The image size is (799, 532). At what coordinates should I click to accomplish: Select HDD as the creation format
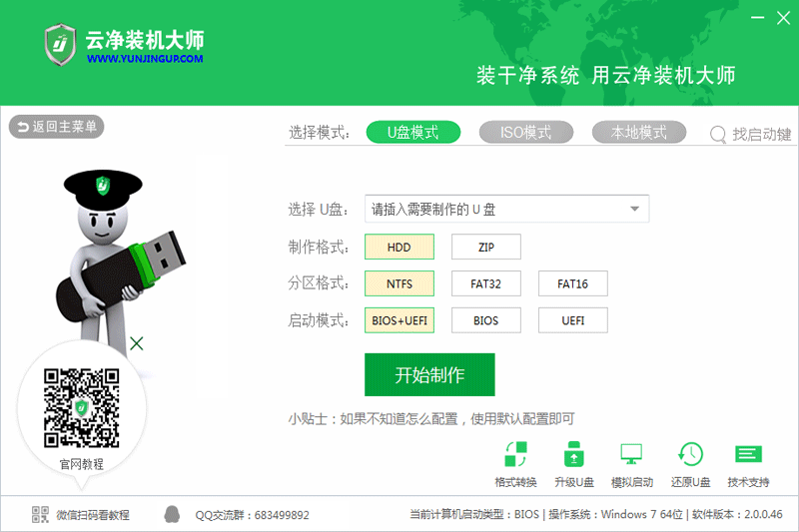pos(399,247)
